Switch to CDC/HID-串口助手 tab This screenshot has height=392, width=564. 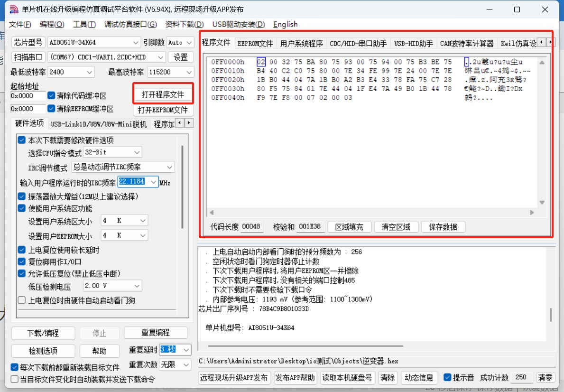pyautogui.click(x=358, y=43)
